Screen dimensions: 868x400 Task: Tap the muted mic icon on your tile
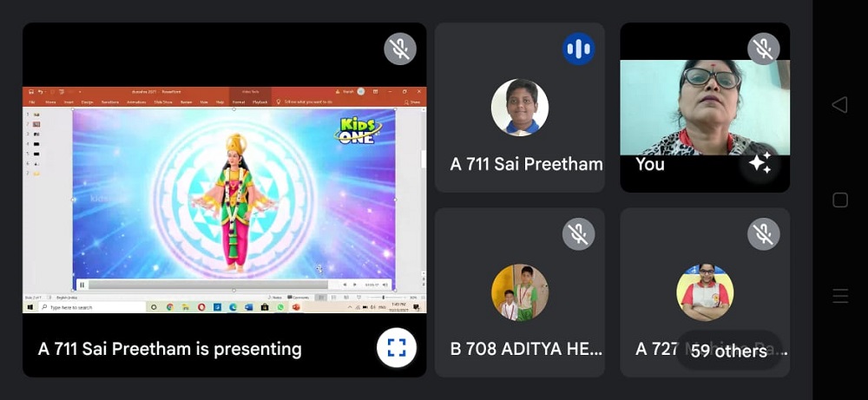click(x=764, y=49)
